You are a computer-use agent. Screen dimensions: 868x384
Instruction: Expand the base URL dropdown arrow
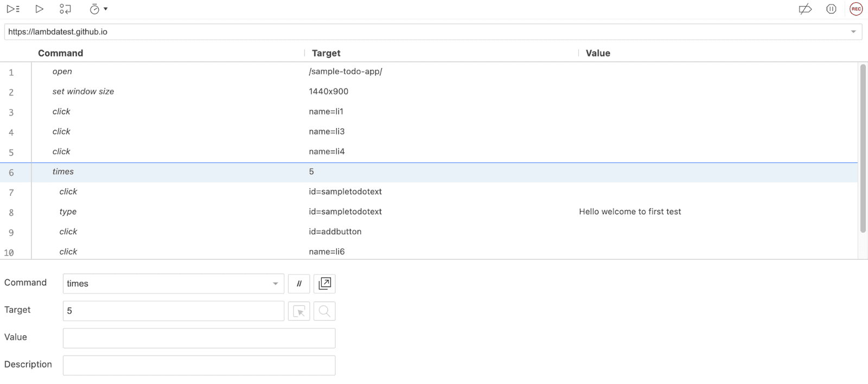(x=853, y=32)
